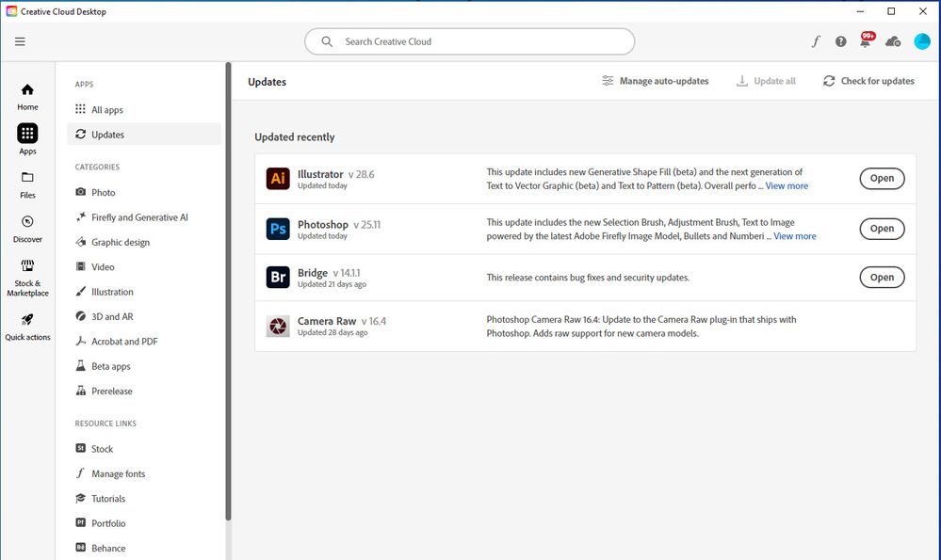Image resolution: width=941 pixels, height=560 pixels.
Task: Click into Search Creative Cloud field
Action: point(469,41)
